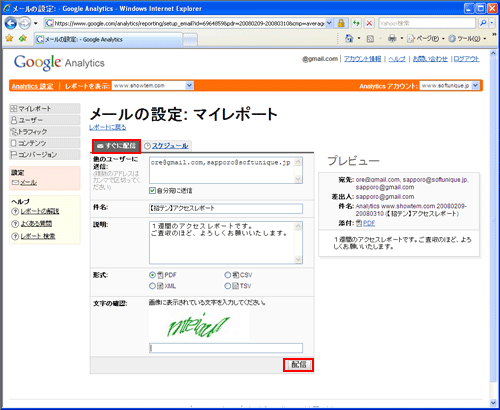The height and width of the screenshot is (410, 500).
Task: Open a new blank browser tab
Action: [190, 40]
